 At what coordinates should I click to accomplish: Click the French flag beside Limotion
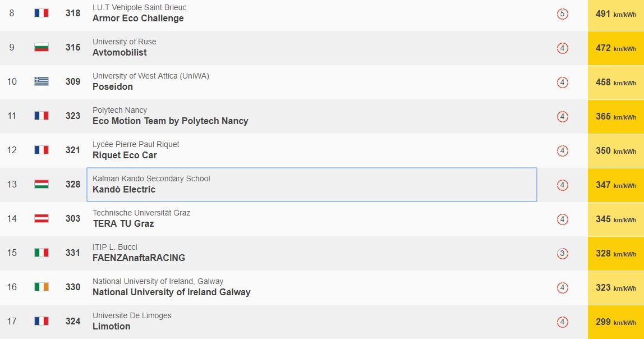[x=42, y=321]
